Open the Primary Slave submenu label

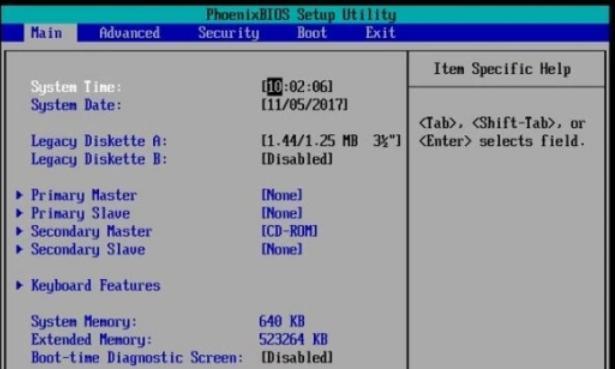click(x=80, y=213)
